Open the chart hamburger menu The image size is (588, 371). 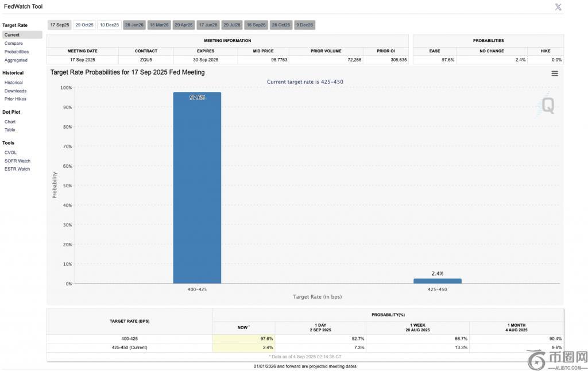click(x=555, y=74)
